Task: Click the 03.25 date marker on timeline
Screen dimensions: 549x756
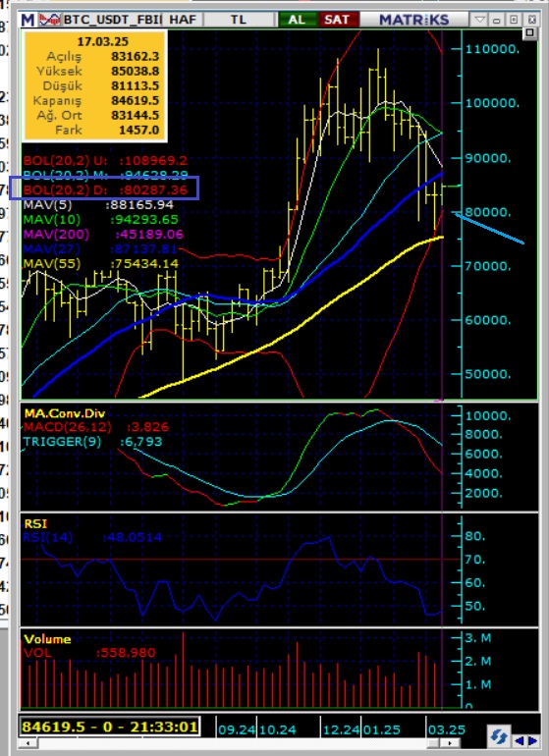Action: click(446, 729)
